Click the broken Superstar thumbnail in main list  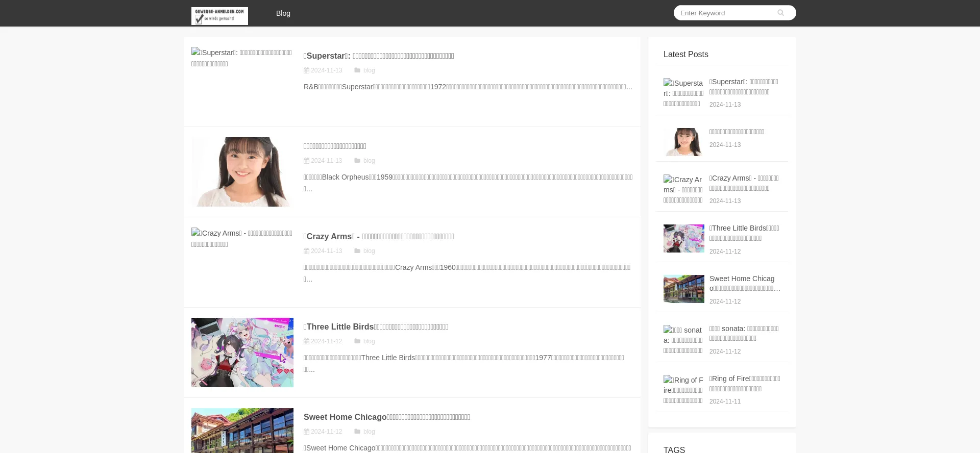coord(242,58)
